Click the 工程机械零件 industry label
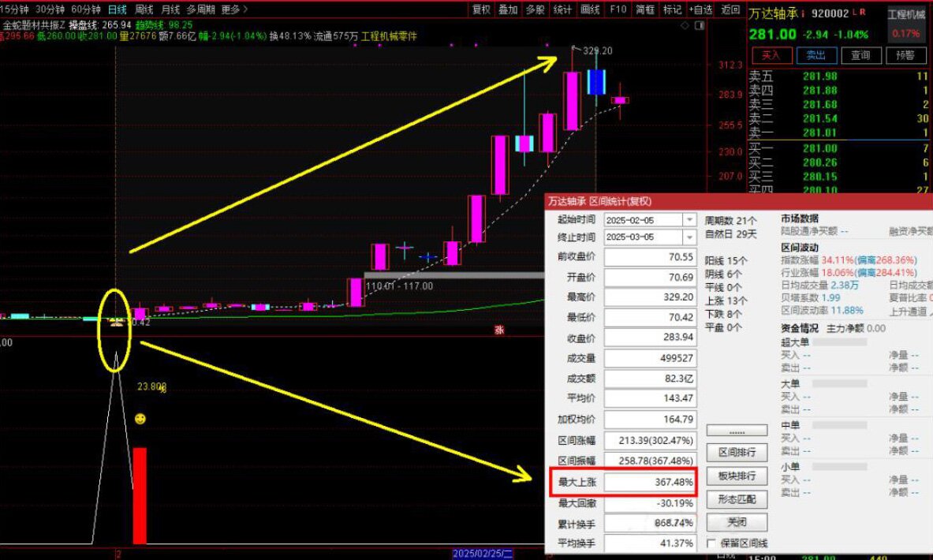Viewport: 933px width, 560px height. point(389,36)
